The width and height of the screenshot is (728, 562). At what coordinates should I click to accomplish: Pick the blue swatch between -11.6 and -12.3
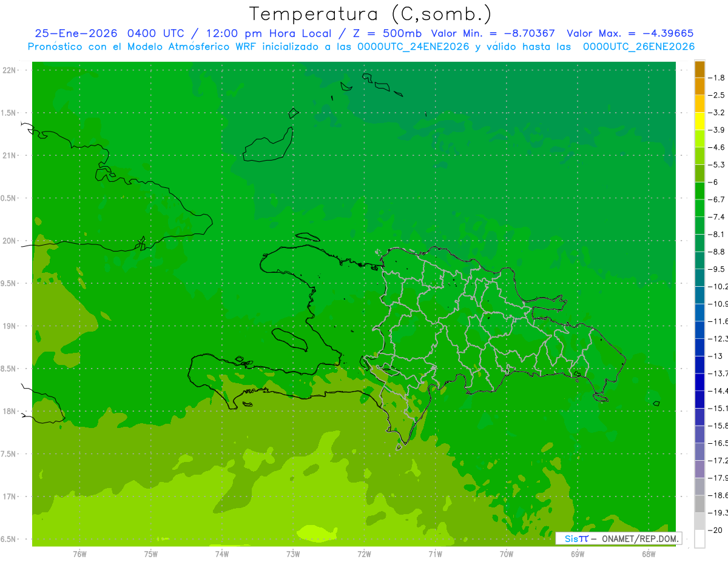(x=699, y=330)
